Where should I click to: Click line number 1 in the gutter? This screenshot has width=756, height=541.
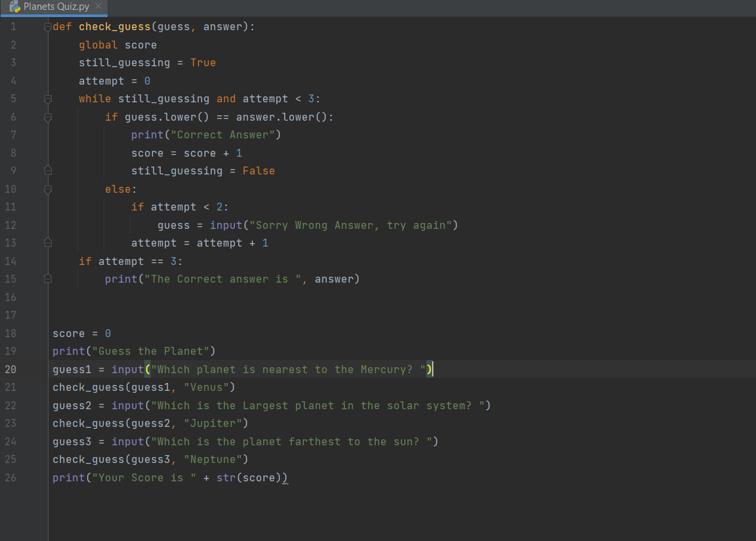[x=14, y=26]
